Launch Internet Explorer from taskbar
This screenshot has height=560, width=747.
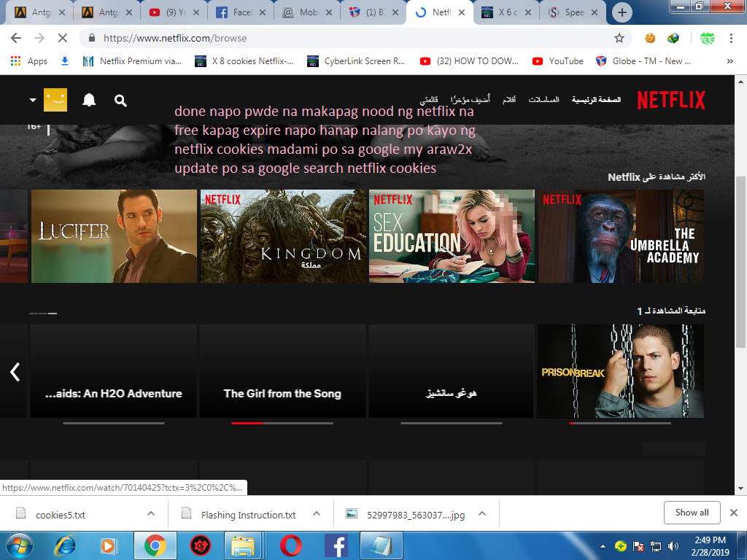coord(65,545)
